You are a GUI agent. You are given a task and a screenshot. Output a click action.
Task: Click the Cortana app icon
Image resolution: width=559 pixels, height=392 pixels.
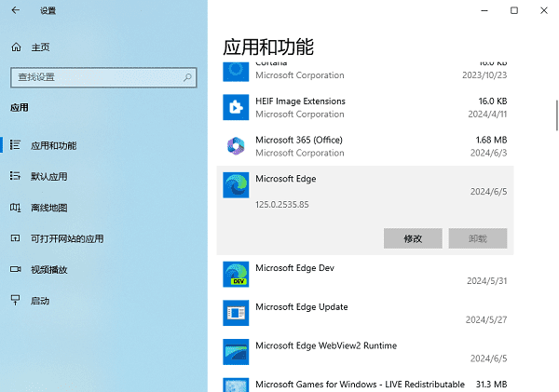tap(236, 72)
